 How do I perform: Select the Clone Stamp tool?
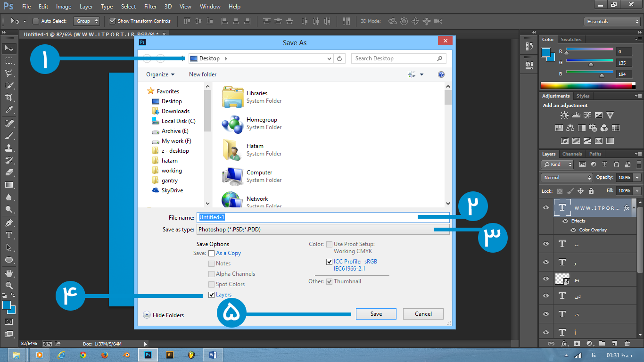(x=9, y=148)
